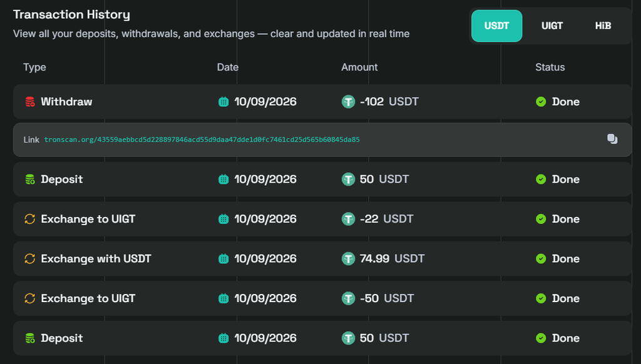Copy the tronscan link with the copy icon
The width and height of the screenshot is (641, 364).
click(x=612, y=139)
